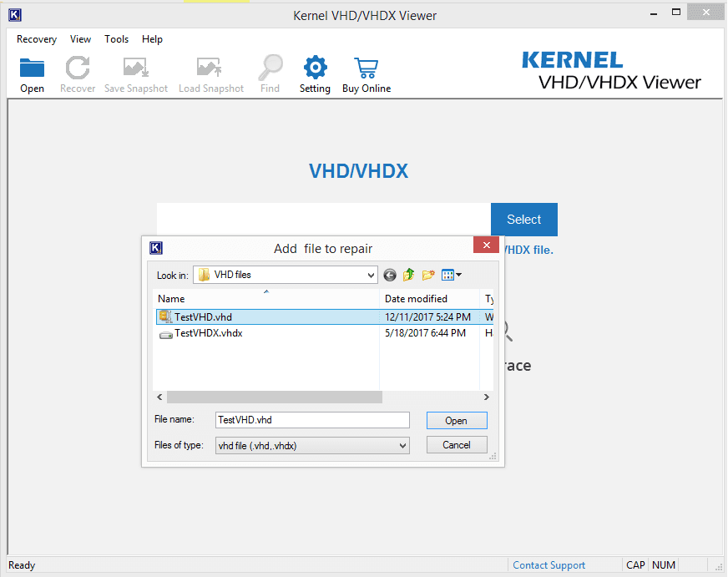Expand the Files of type dropdown
The width and height of the screenshot is (728, 577).
coord(402,446)
